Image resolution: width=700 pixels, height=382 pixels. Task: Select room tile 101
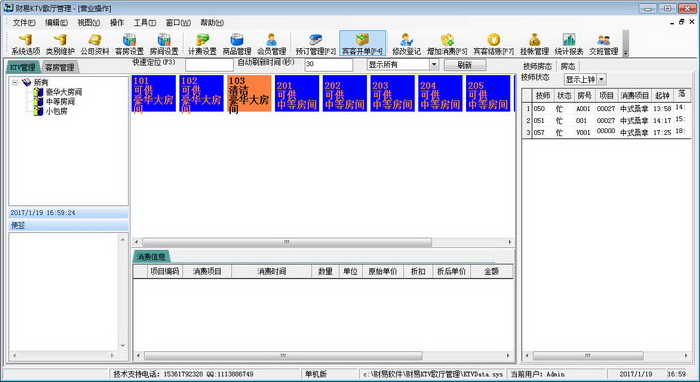point(154,93)
